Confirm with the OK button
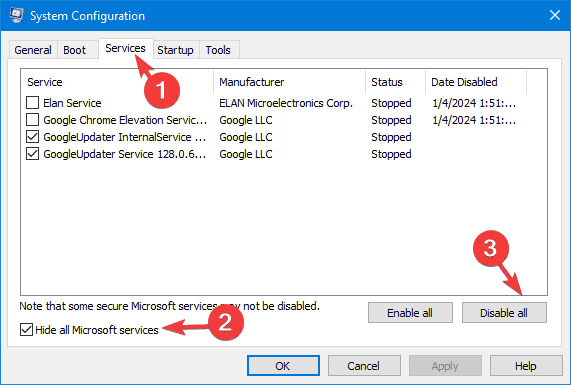This screenshot has height=385, width=571. pos(283,365)
